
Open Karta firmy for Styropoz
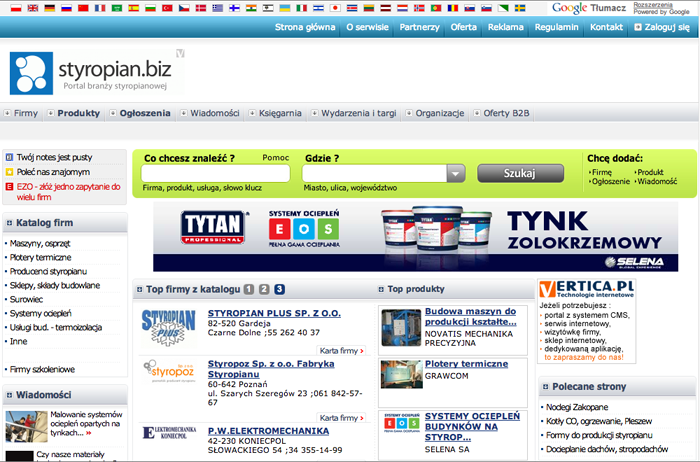pyautogui.click(x=342, y=418)
